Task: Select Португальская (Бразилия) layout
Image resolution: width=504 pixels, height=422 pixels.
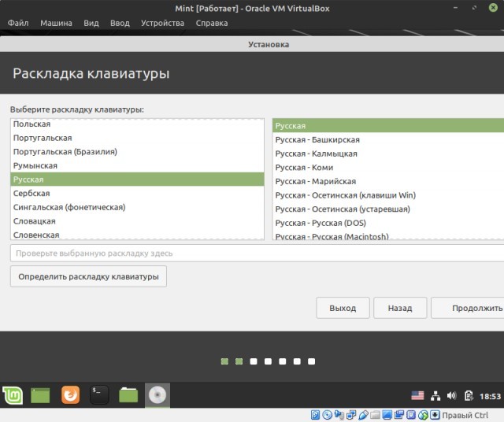Action: click(137, 152)
